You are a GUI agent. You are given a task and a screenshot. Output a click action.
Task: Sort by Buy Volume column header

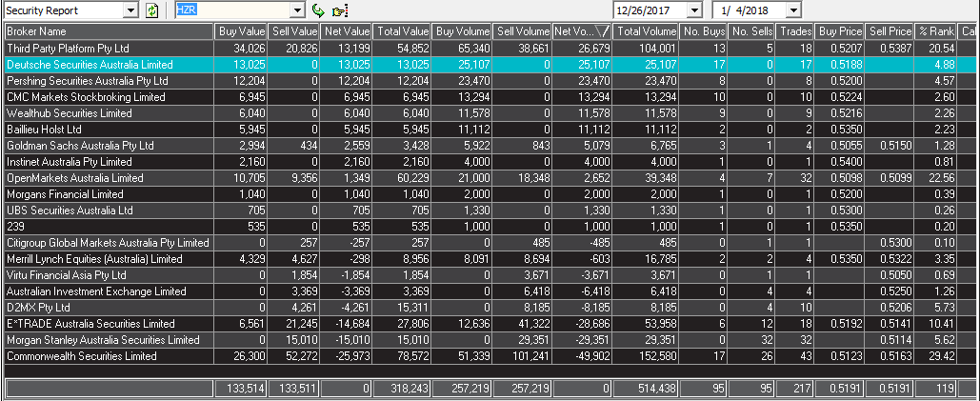click(x=461, y=31)
